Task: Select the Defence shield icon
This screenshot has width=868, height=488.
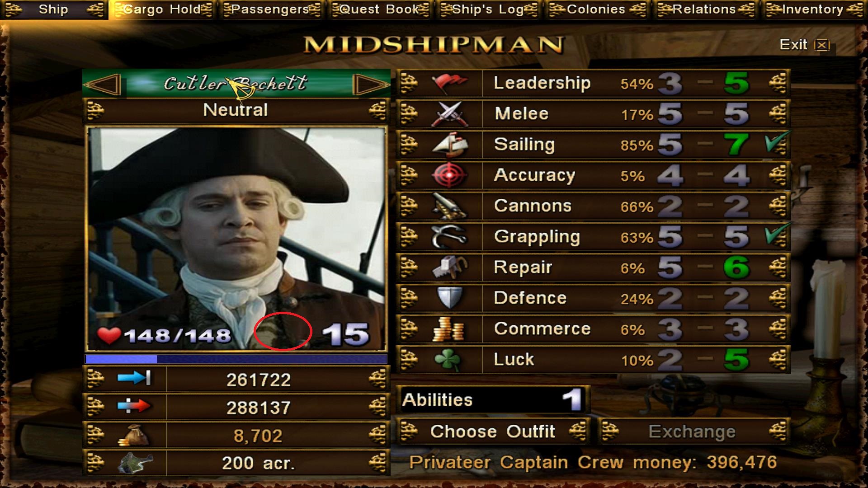Action: 449,298
